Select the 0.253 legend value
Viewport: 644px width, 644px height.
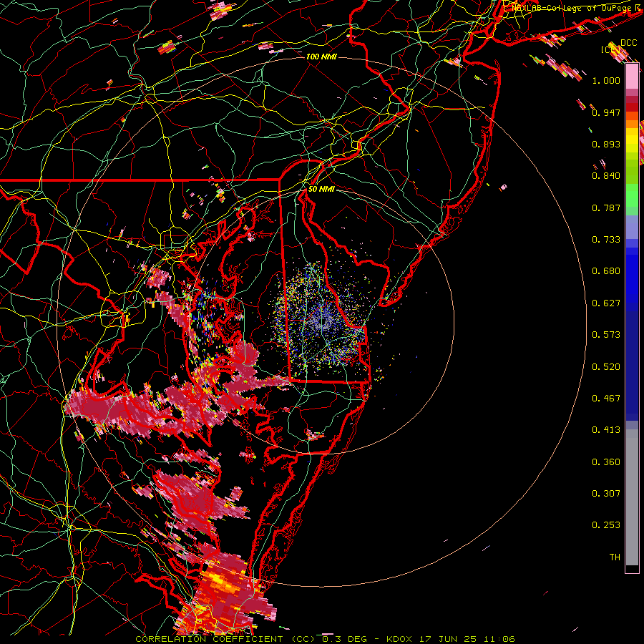click(x=606, y=525)
